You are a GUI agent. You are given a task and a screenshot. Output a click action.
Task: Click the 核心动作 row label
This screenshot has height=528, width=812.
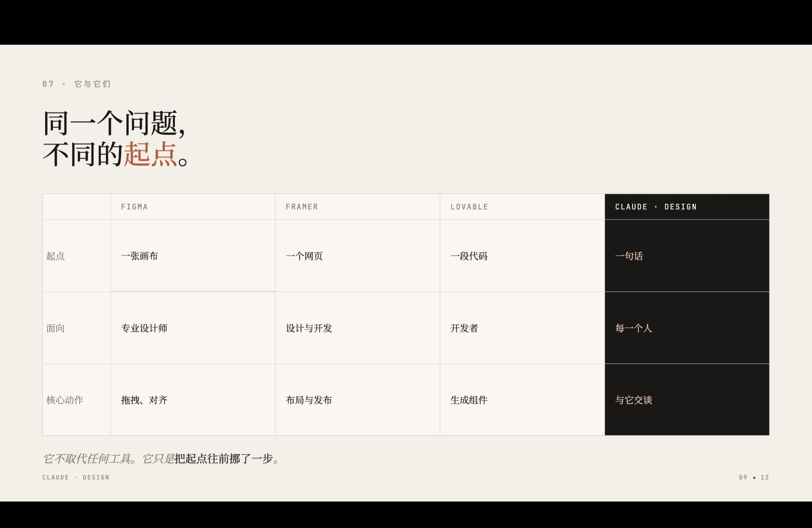pos(64,400)
